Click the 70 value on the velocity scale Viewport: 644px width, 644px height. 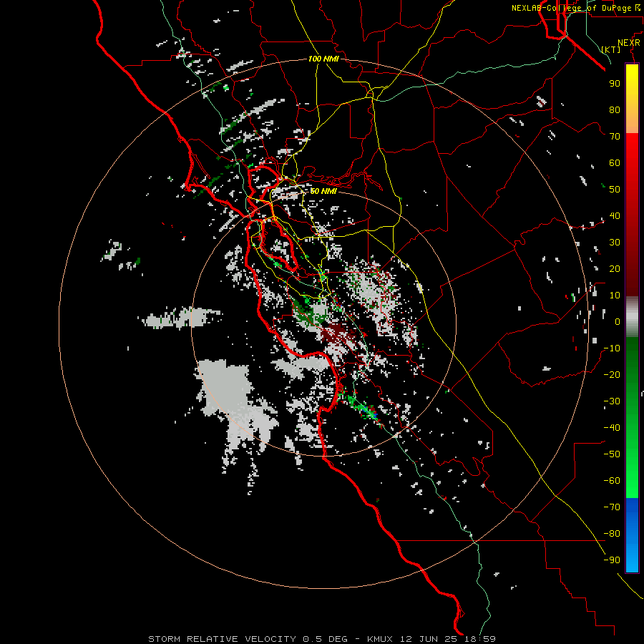tap(615, 137)
